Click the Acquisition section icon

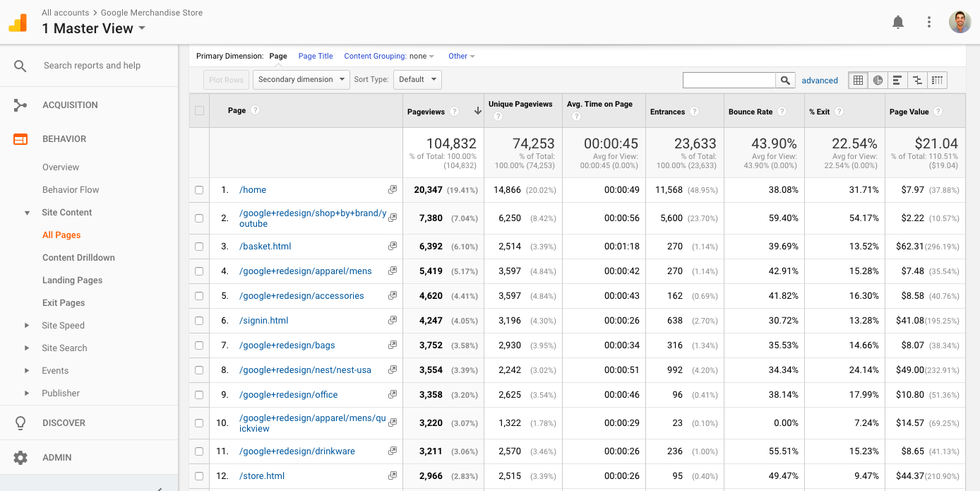[x=20, y=105]
